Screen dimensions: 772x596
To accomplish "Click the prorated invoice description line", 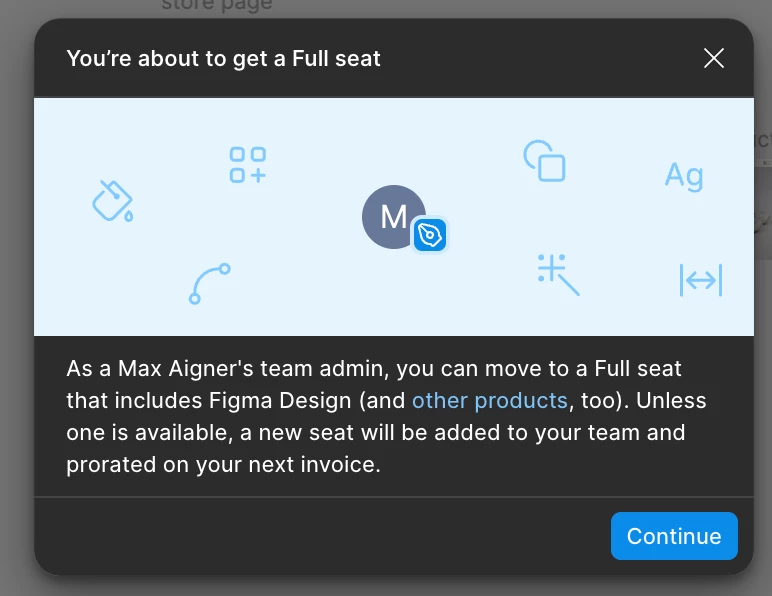I will coord(224,465).
